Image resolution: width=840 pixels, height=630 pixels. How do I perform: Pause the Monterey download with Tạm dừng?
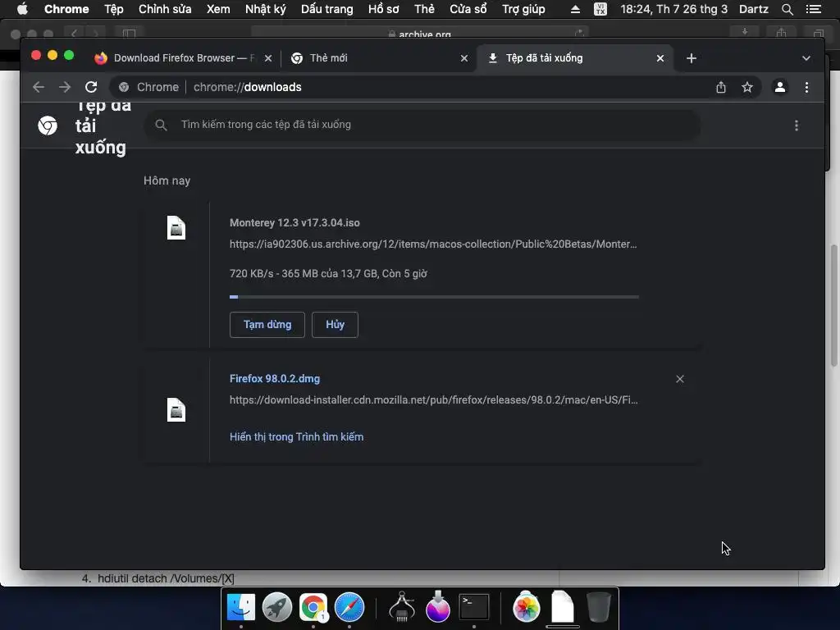click(267, 325)
